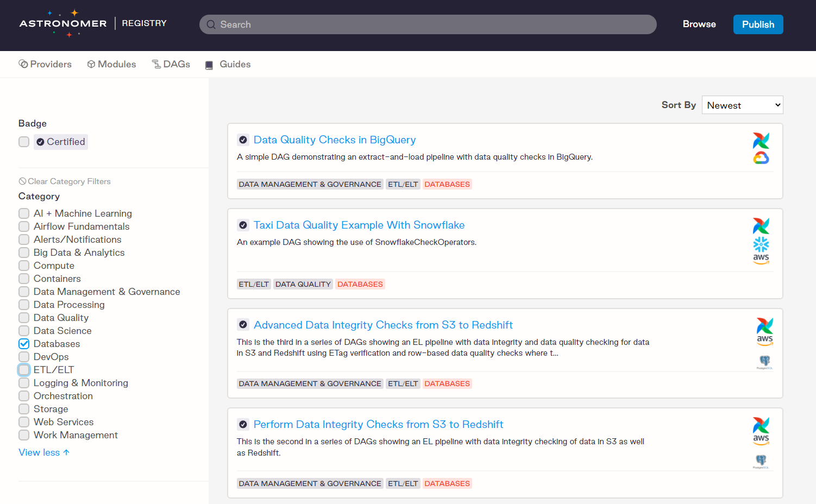
Task: Check the ETL/ELT category checkbox
Action: [x=24, y=370]
